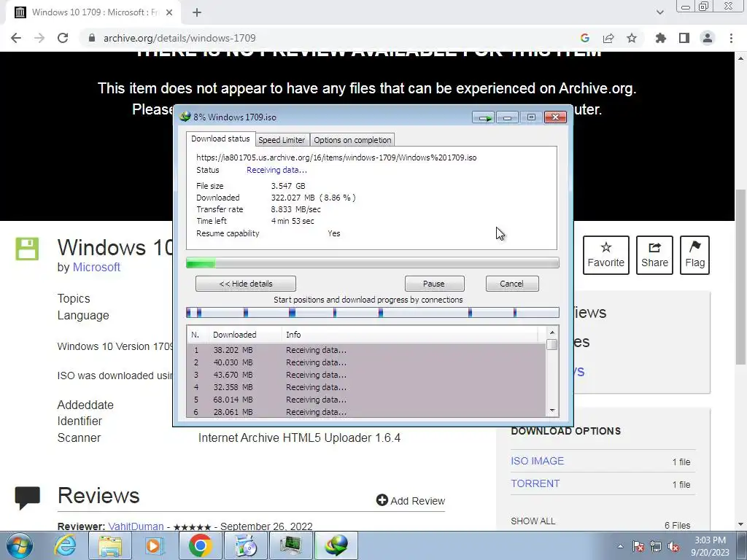The height and width of the screenshot is (560, 747).
Task: Bookmark this page with the star icon
Action: point(632,38)
